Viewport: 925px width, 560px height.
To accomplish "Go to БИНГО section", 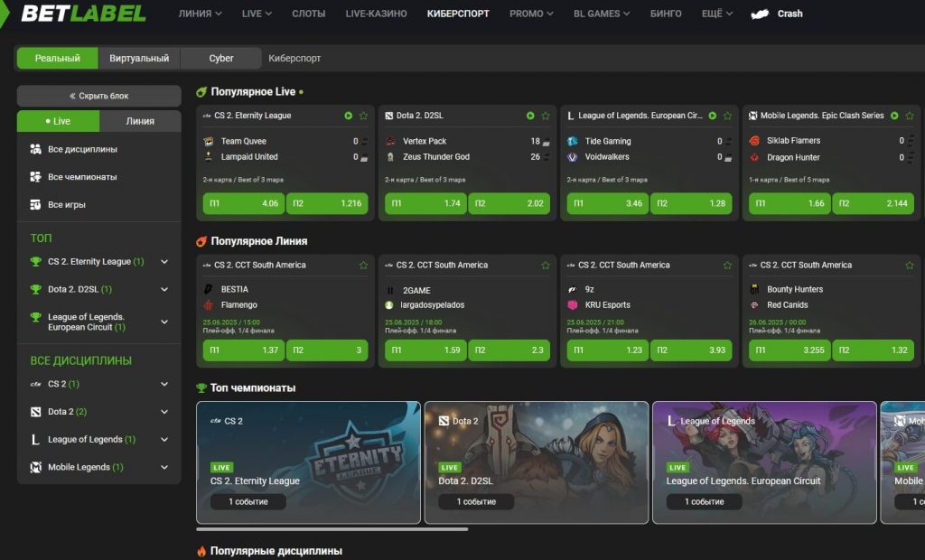I will tap(666, 14).
